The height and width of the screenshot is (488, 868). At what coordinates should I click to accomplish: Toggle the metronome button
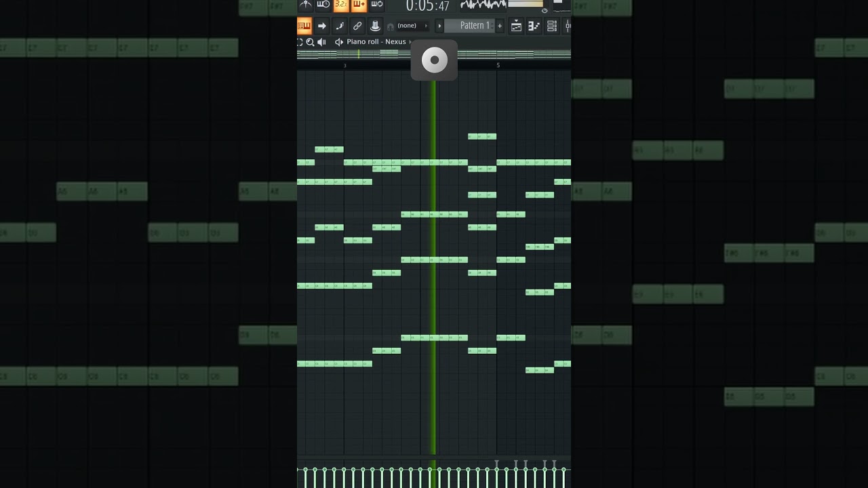point(306,5)
